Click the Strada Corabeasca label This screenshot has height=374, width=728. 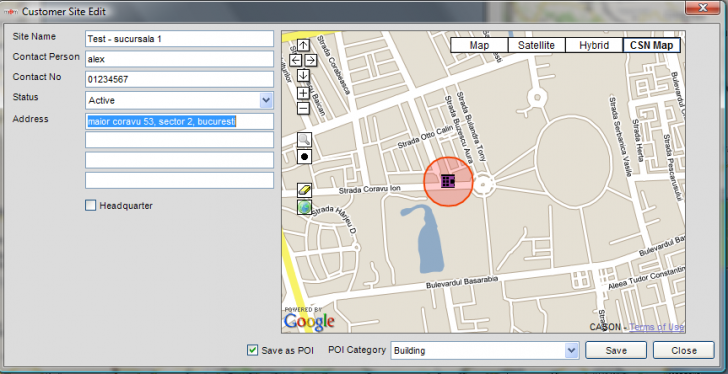click(x=333, y=66)
